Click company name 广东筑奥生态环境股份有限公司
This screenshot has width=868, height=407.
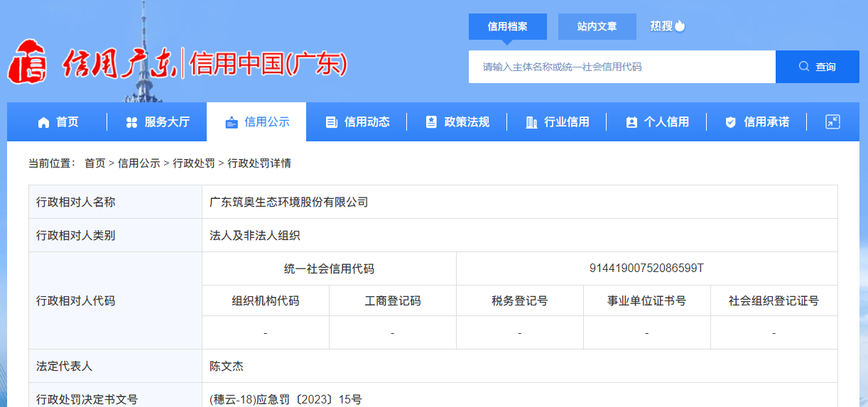pos(289,202)
